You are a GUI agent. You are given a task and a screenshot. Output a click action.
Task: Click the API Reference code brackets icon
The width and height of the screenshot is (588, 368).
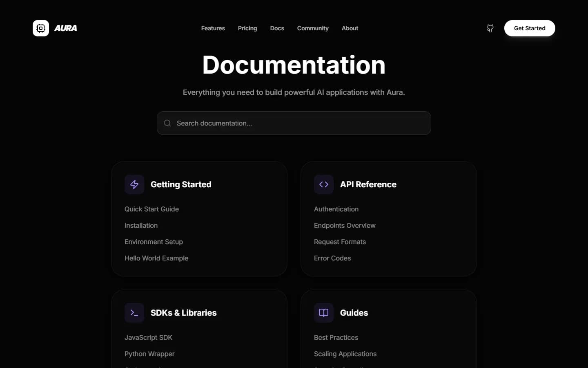(324, 184)
